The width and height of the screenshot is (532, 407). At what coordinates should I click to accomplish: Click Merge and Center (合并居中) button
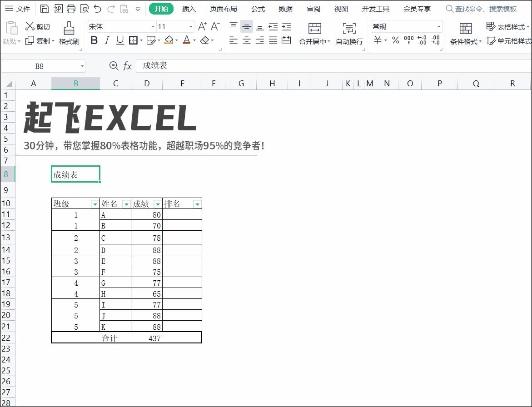(x=314, y=33)
